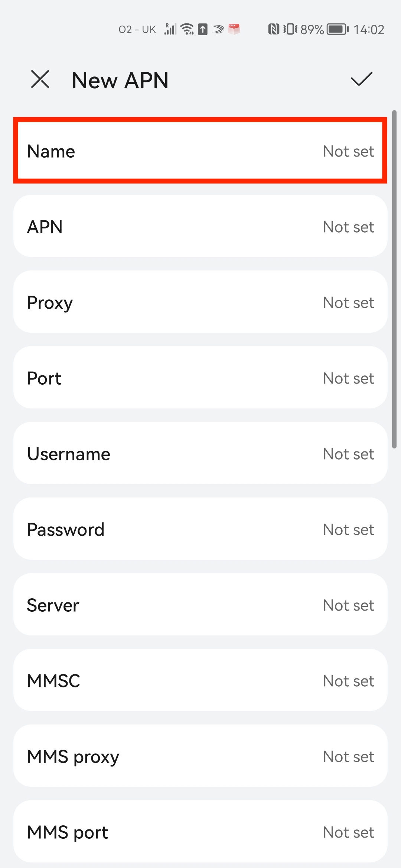Configure the MMS proxy row
The image size is (401, 868).
[x=200, y=756]
